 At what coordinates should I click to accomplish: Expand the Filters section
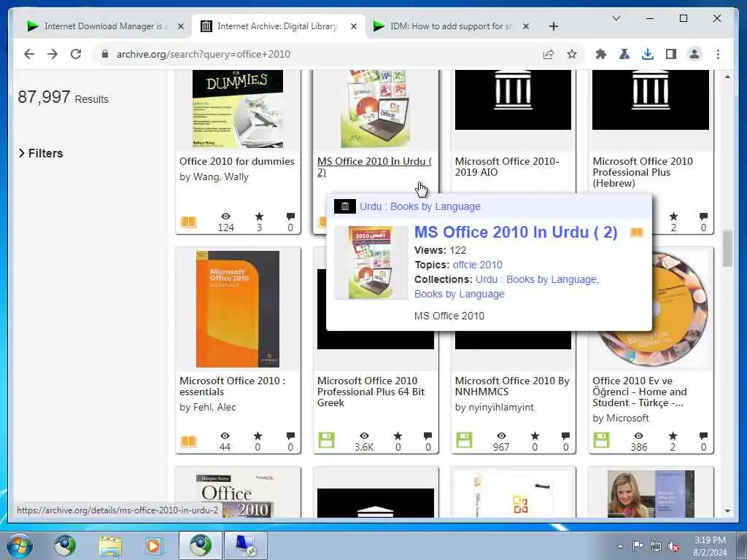41,153
